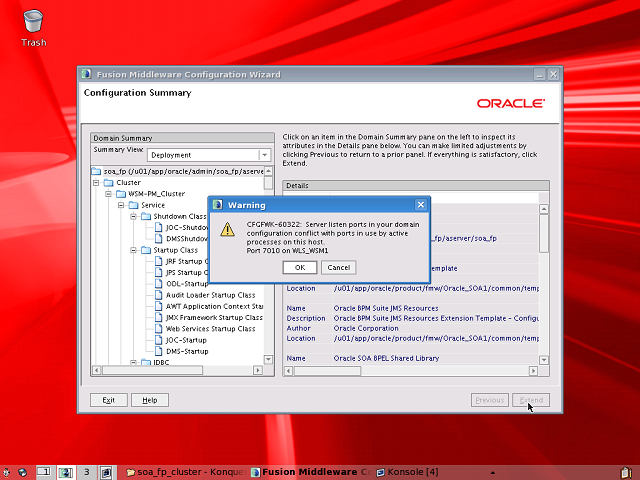Click the Previous button
The image size is (640, 480).
(x=489, y=400)
